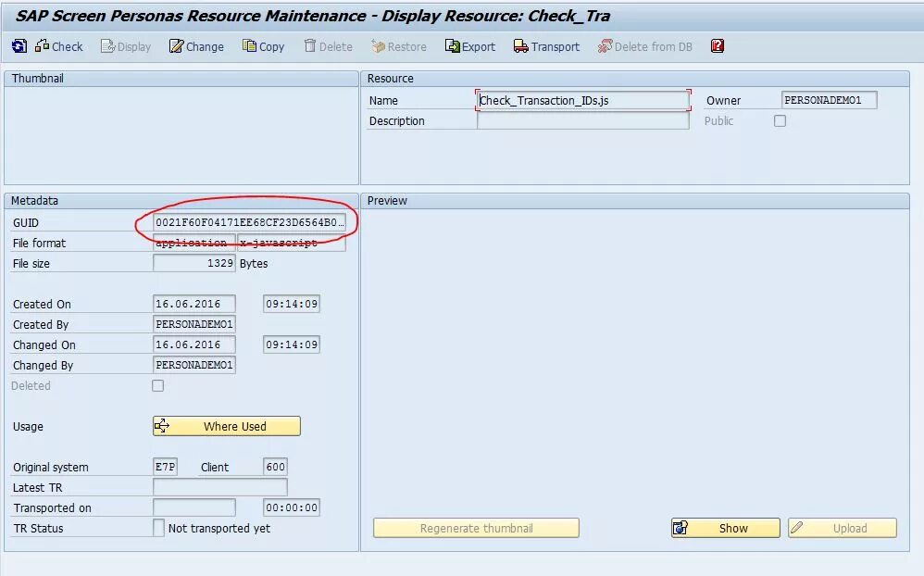Copy the resource via the Copy button

tap(264, 46)
